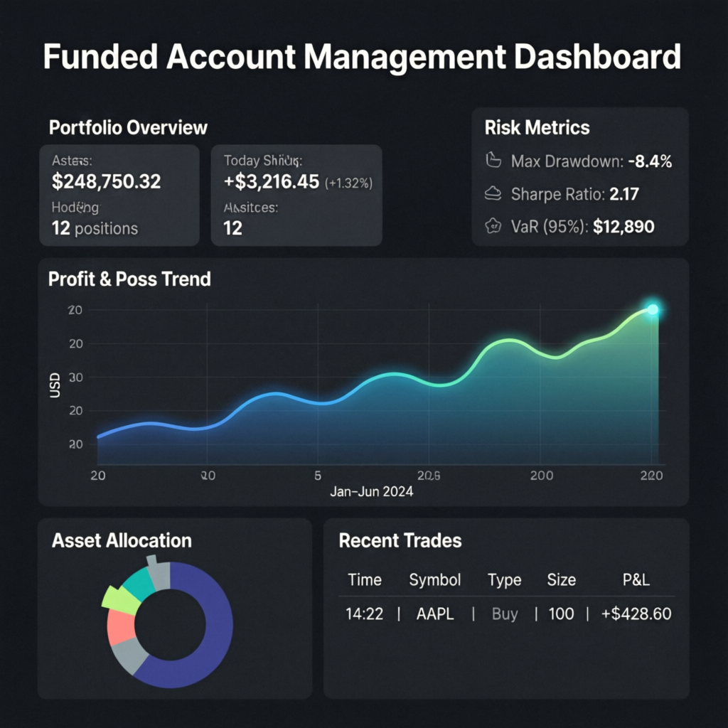
Task: Click the Buy type cell
Action: click(505, 614)
